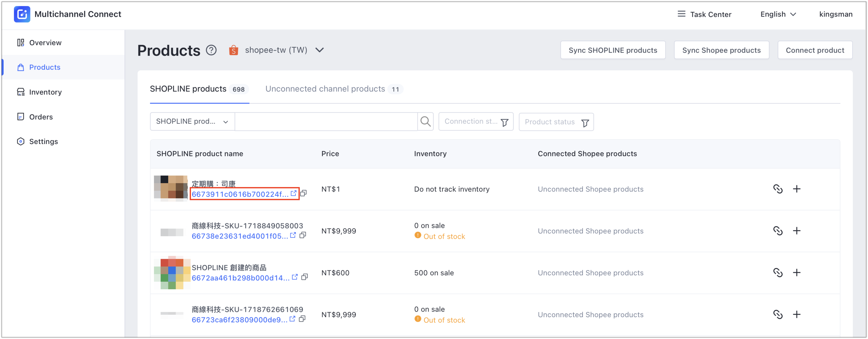Expand the shopee-tw (TW) store selector
The width and height of the screenshot is (868, 339).
click(284, 50)
